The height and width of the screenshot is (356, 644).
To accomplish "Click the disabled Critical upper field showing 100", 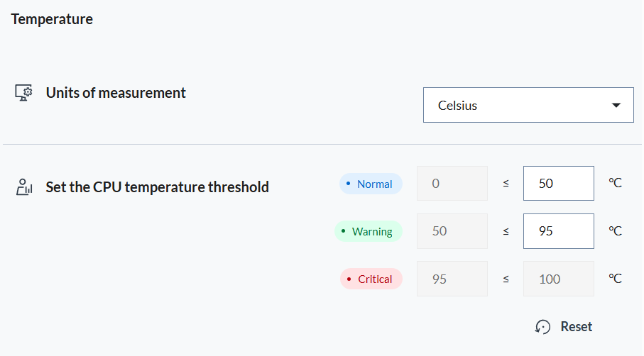I will (559, 279).
